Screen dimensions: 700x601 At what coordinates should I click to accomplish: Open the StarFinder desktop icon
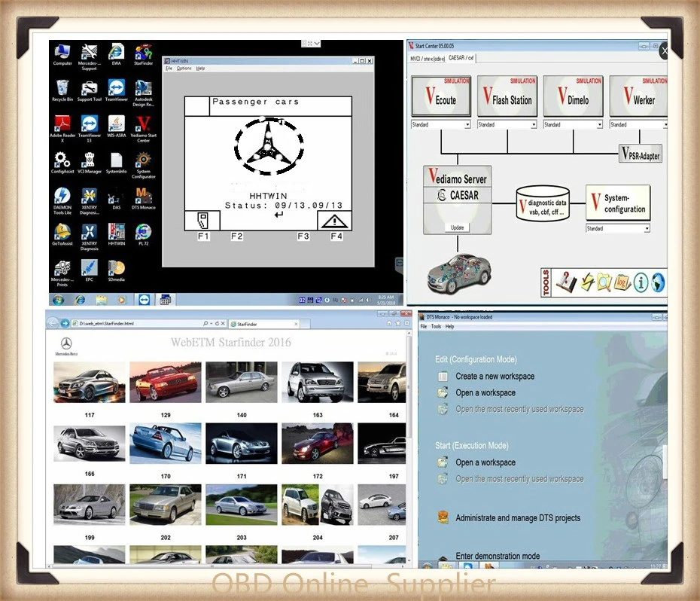pos(143,54)
